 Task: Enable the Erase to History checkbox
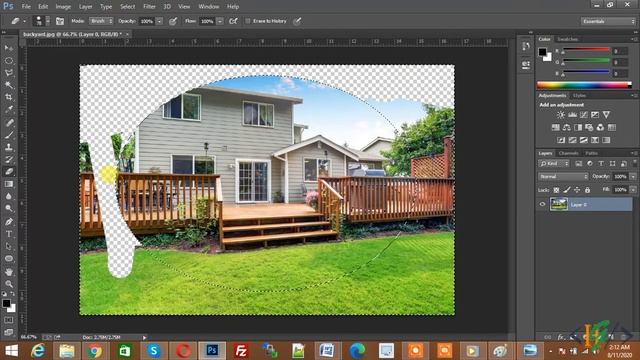point(248,21)
